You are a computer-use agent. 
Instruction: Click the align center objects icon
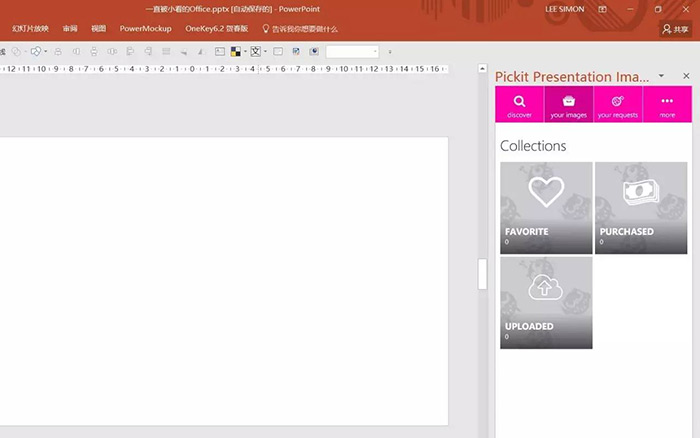coord(58,51)
